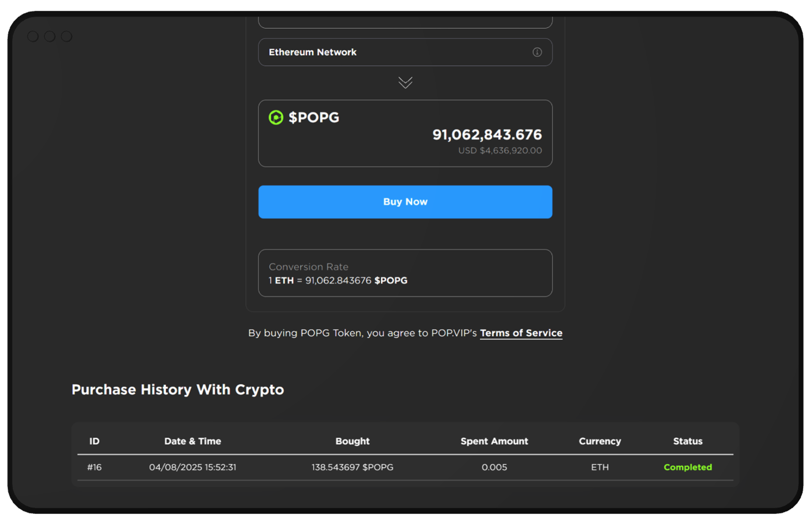Image resolution: width=812 pixels, height=521 pixels.
Task: Click transaction row #16
Action: pyautogui.click(x=406, y=467)
